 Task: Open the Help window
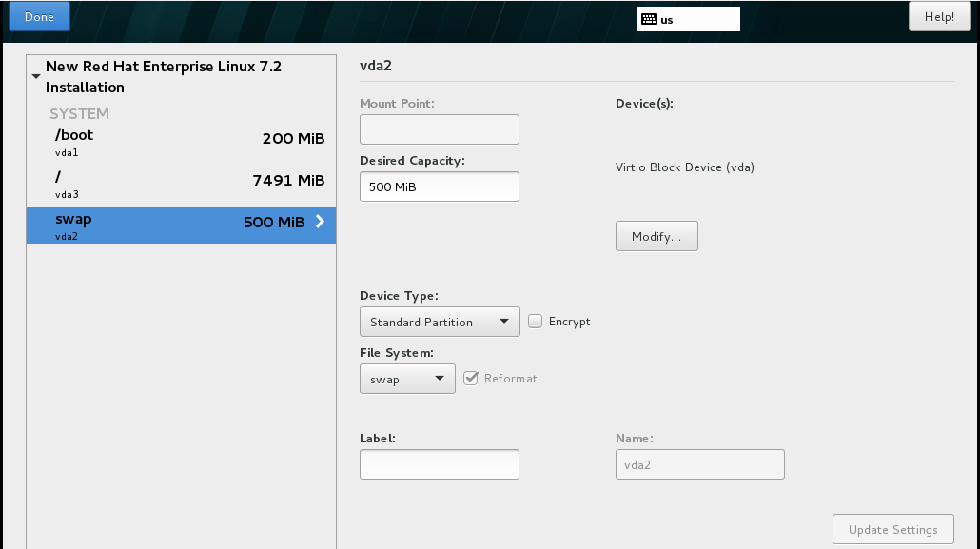coord(939,16)
